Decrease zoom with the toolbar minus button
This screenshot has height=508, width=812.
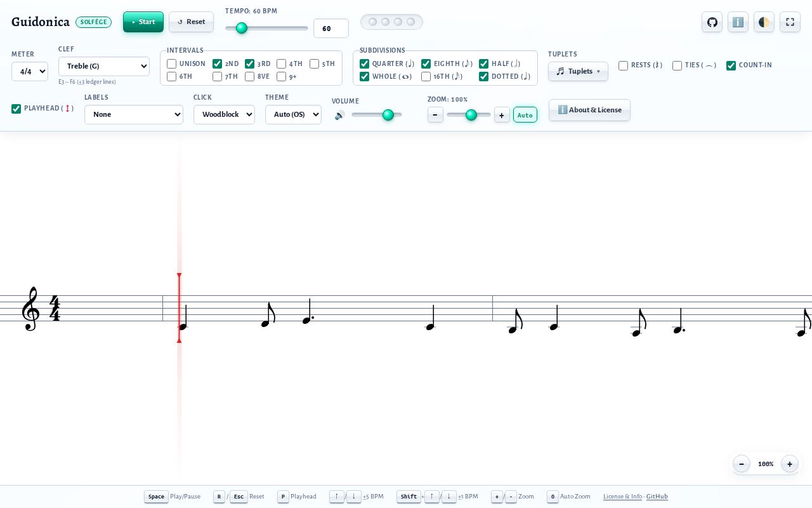coord(435,115)
